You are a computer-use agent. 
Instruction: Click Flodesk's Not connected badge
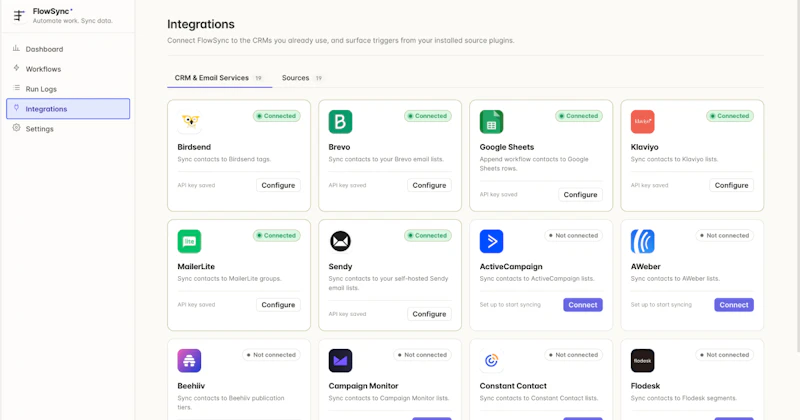click(724, 355)
